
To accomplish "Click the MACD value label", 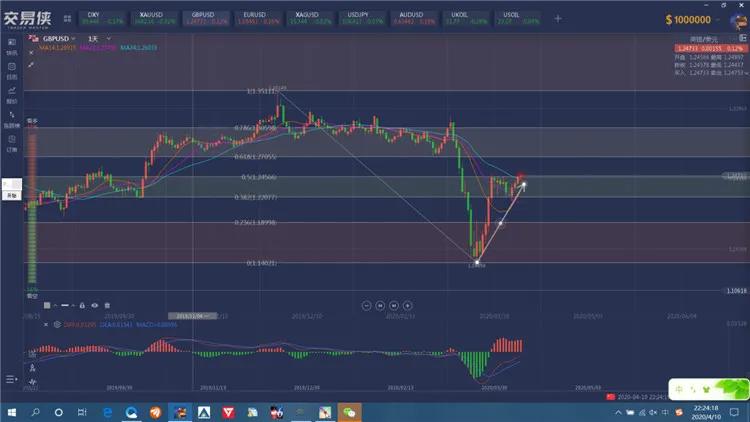I will 156,324.
